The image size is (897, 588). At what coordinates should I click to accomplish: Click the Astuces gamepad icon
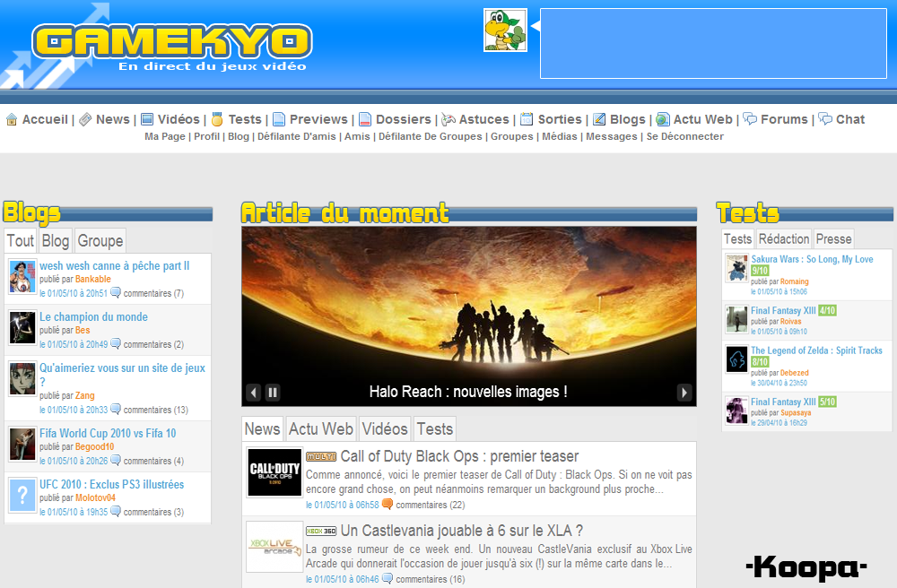point(448,119)
